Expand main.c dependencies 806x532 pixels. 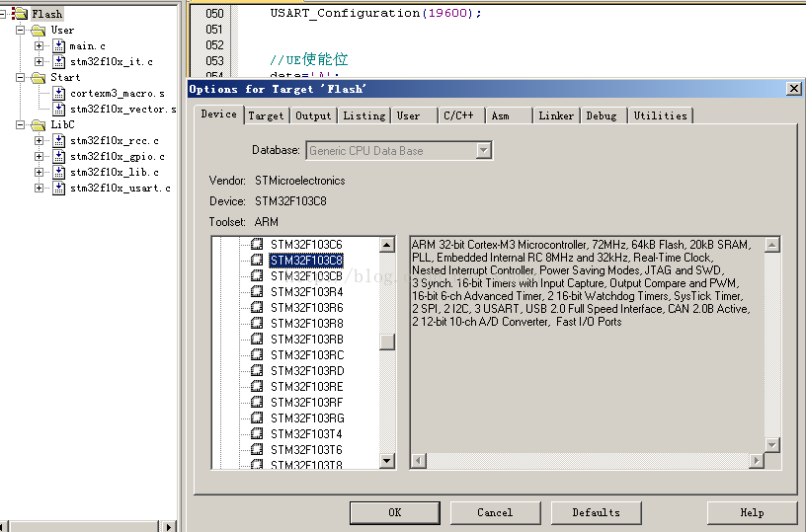(x=40, y=45)
